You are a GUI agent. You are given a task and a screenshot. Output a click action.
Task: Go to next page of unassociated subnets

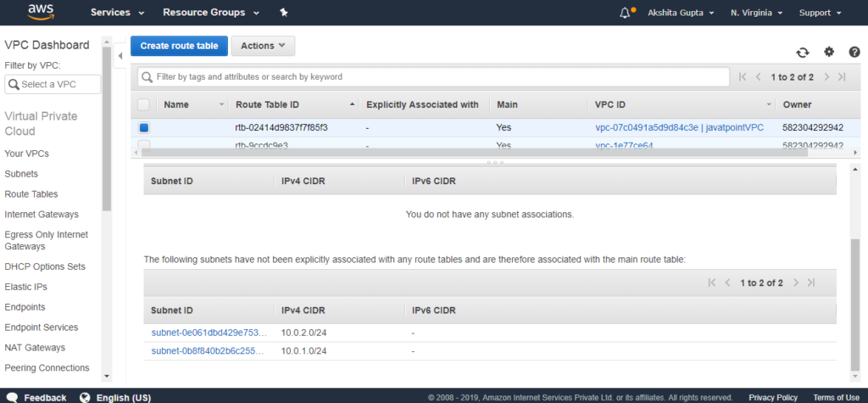pos(796,283)
